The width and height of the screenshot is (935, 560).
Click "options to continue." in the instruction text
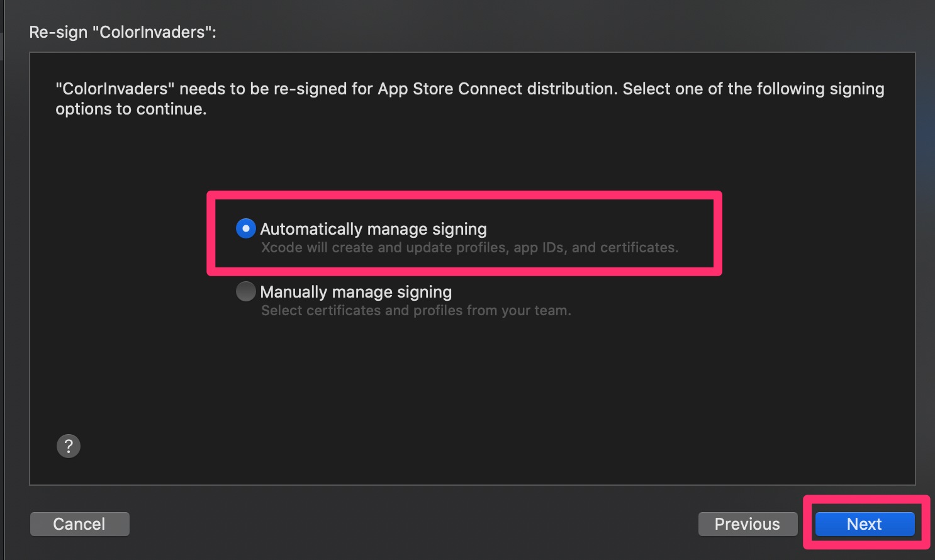click(x=131, y=109)
